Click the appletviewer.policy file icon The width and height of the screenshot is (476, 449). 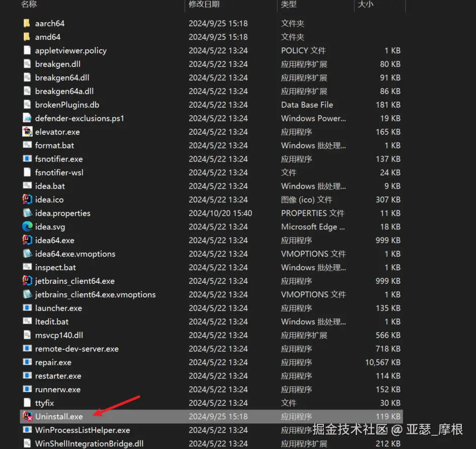pos(27,50)
